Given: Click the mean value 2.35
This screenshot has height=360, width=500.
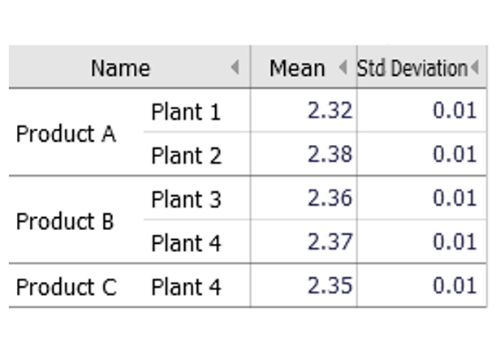Looking at the screenshot, I should [330, 285].
